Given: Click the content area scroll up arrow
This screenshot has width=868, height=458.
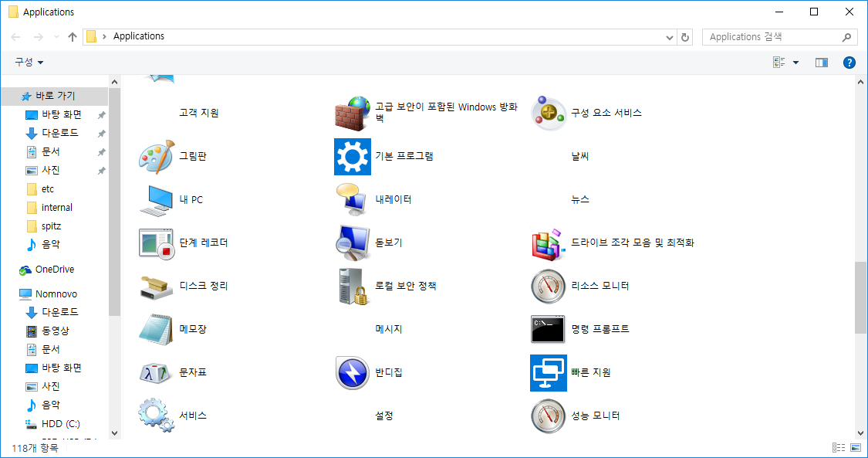Looking at the screenshot, I should (x=861, y=82).
